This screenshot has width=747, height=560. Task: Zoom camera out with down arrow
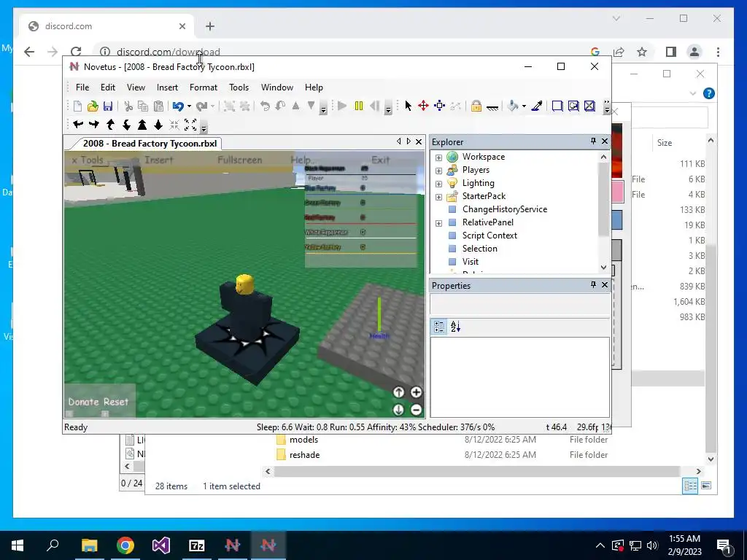coord(158,125)
